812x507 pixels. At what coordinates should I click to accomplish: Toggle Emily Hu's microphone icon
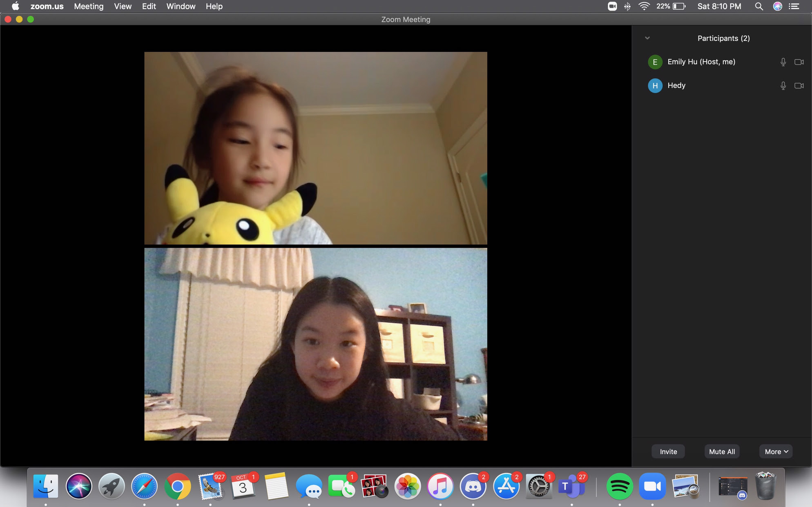(783, 62)
